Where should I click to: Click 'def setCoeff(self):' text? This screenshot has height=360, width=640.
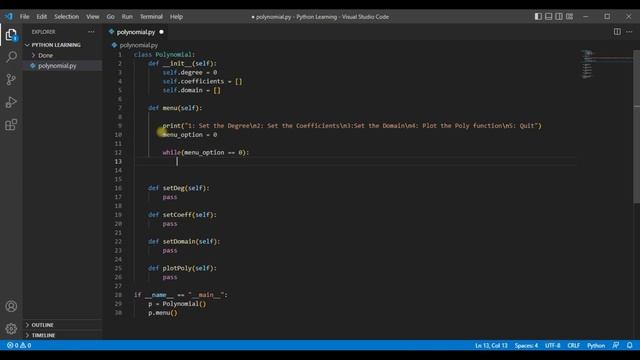(182, 215)
